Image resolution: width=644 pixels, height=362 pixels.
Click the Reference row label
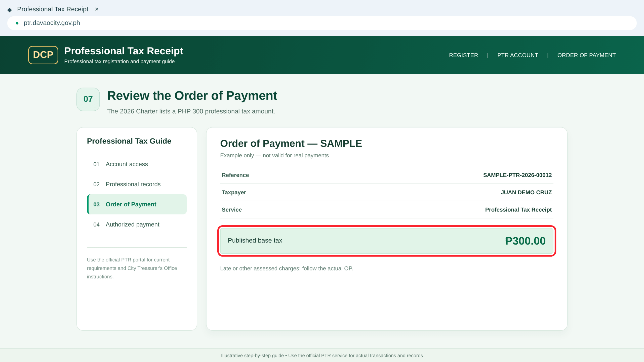click(x=235, y=175)
